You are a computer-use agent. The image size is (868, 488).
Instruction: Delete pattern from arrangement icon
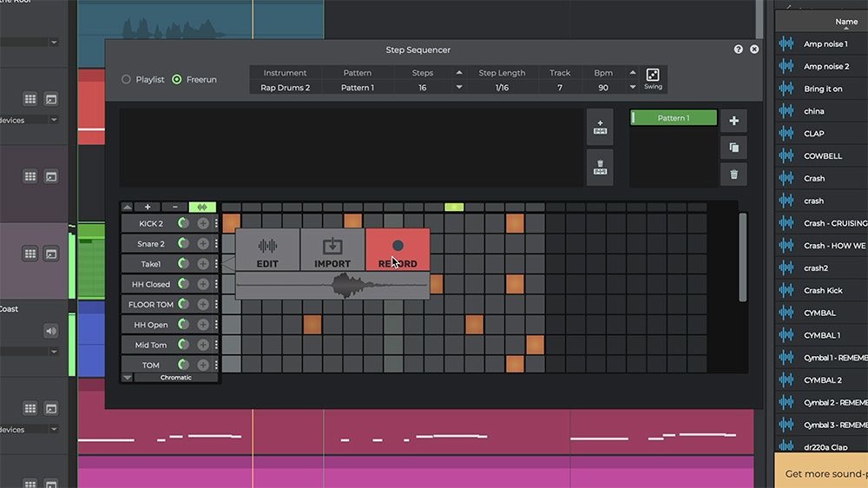[x=600, y=168]
